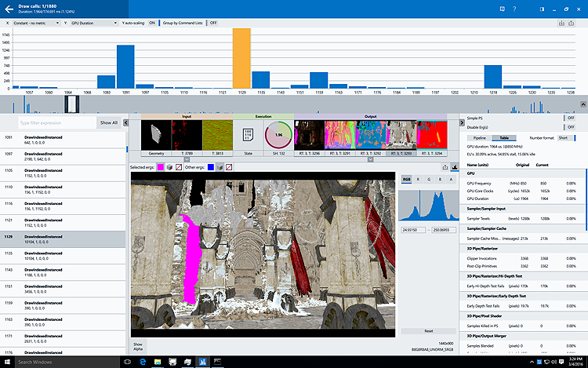Toggle Group by Command Lists OFF switch

click(x=213, y=23)
